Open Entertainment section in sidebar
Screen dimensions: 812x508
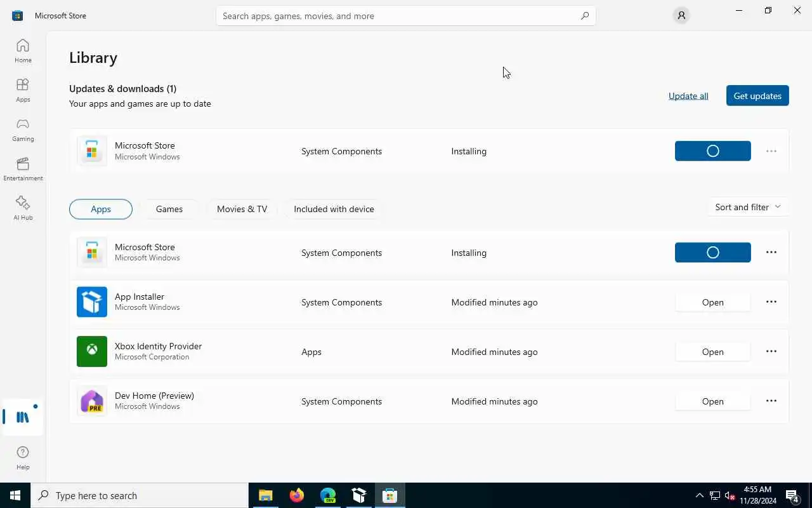23,169
